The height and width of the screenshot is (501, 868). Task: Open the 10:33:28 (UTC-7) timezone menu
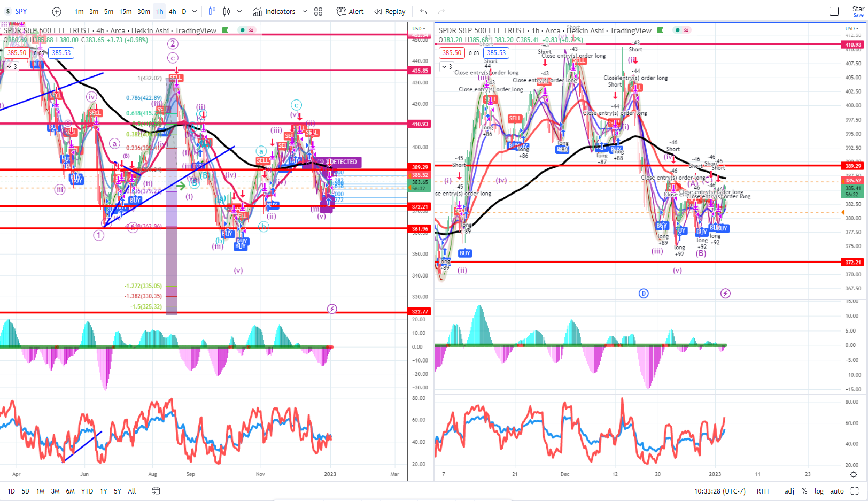click(x=720, y=491)
